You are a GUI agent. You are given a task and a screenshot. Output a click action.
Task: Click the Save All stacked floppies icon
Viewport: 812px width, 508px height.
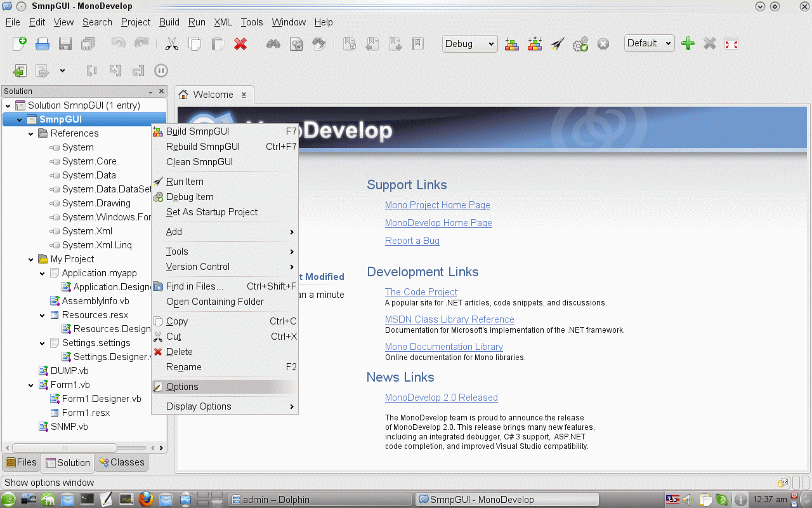[x=88, y=44]
